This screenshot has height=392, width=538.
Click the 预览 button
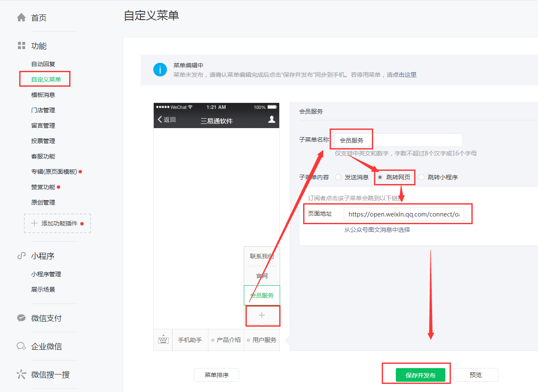[476, 375]
